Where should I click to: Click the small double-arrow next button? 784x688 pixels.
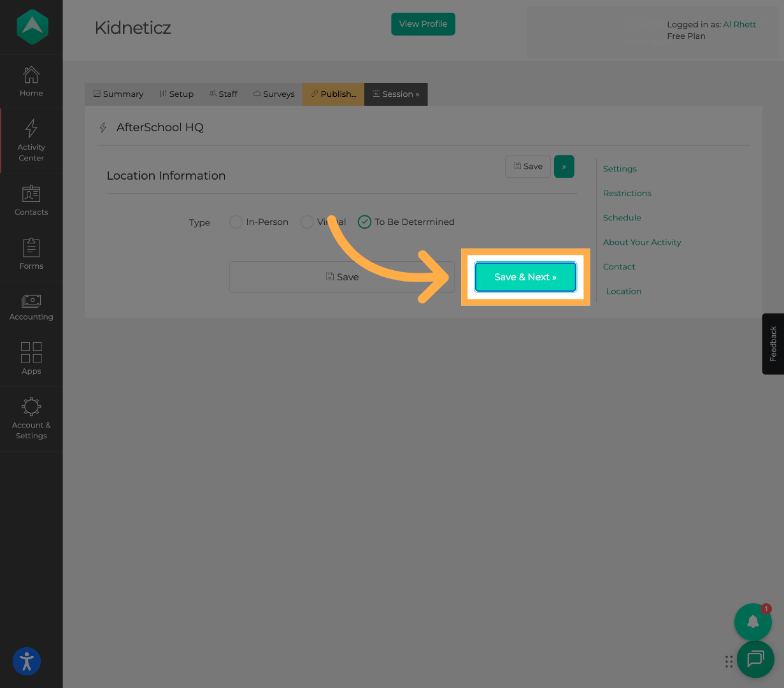(x=564, y=167)
